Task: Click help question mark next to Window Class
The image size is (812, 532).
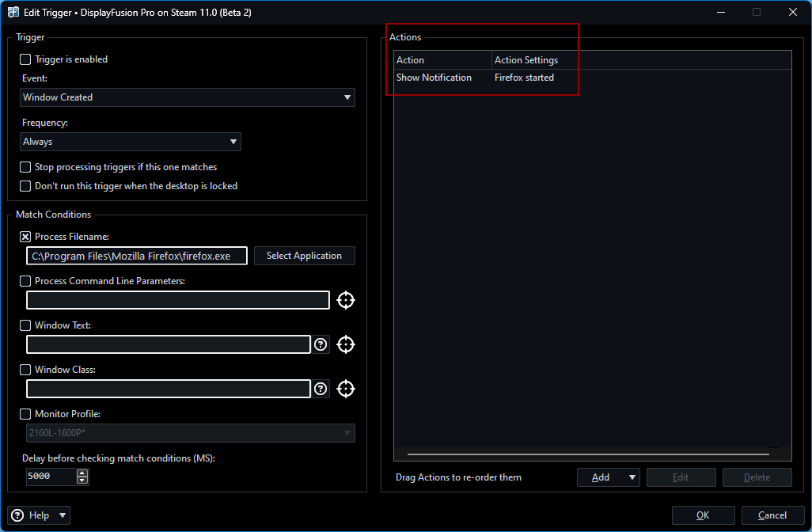Action: point(321,389)
